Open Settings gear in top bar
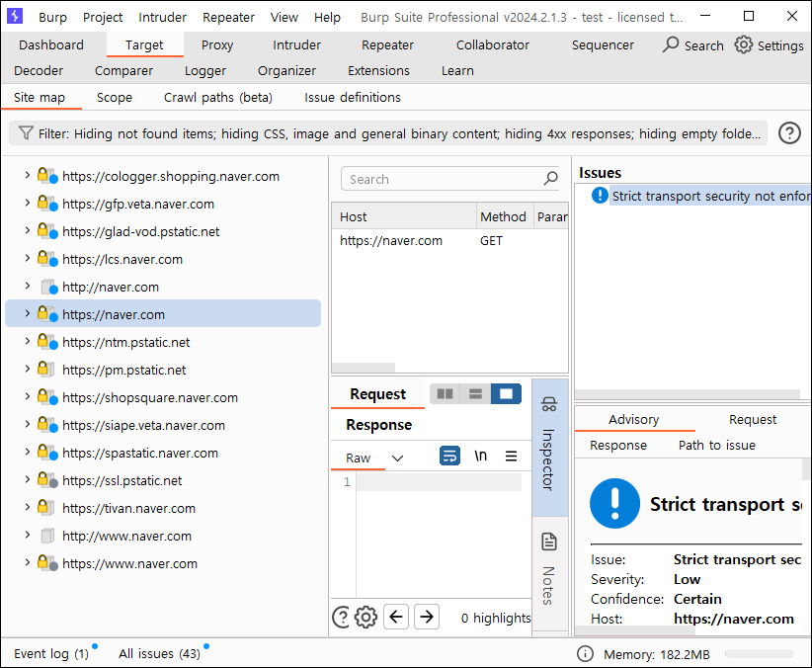This screenshot has height=668, width=812. click(x=743, y=44)
